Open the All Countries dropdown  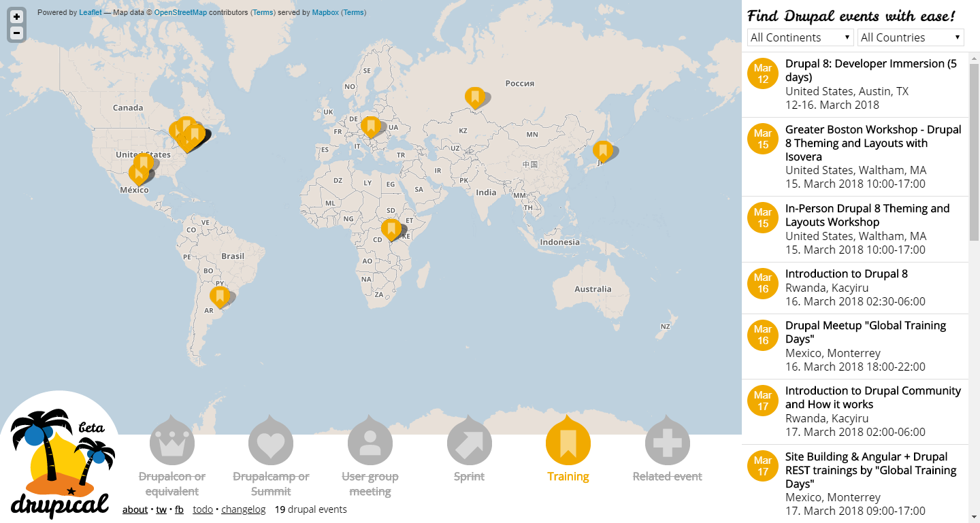tap(911, 37)
